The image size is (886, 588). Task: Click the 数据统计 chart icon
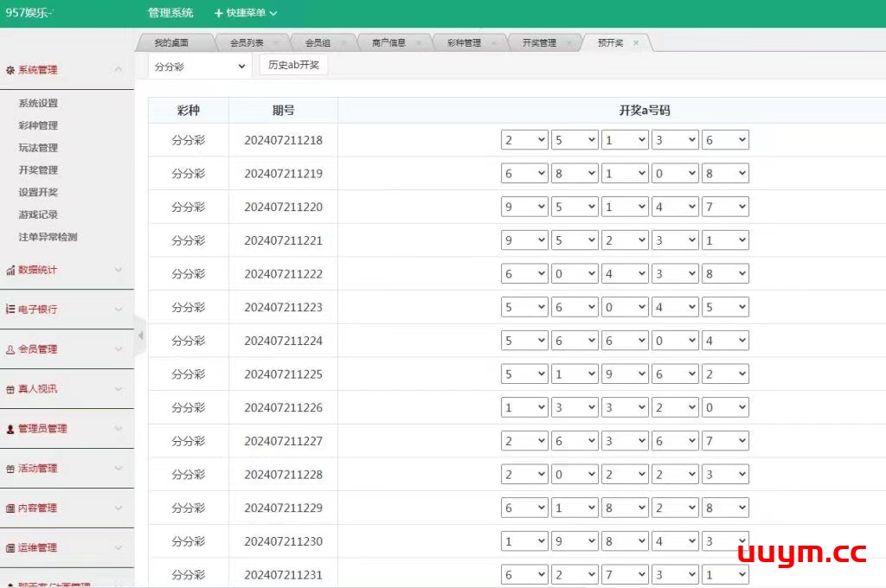pyautogui.click(x=10, y=271)
